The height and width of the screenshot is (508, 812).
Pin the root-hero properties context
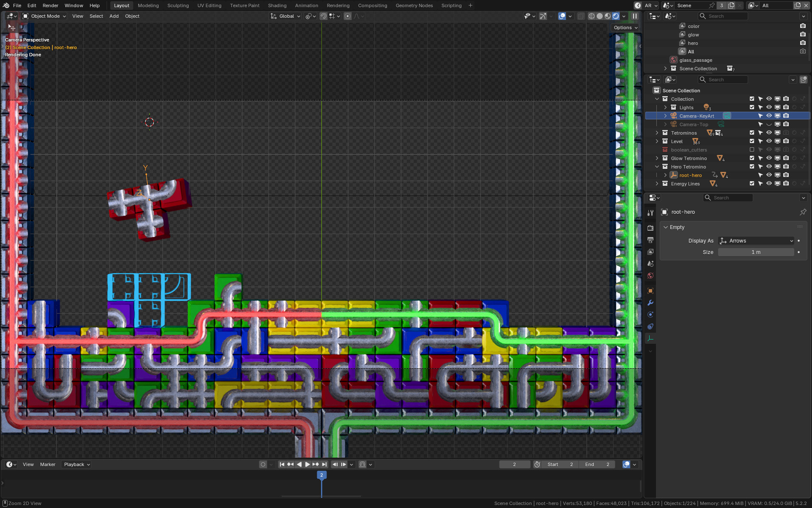(x=803, y=212)
